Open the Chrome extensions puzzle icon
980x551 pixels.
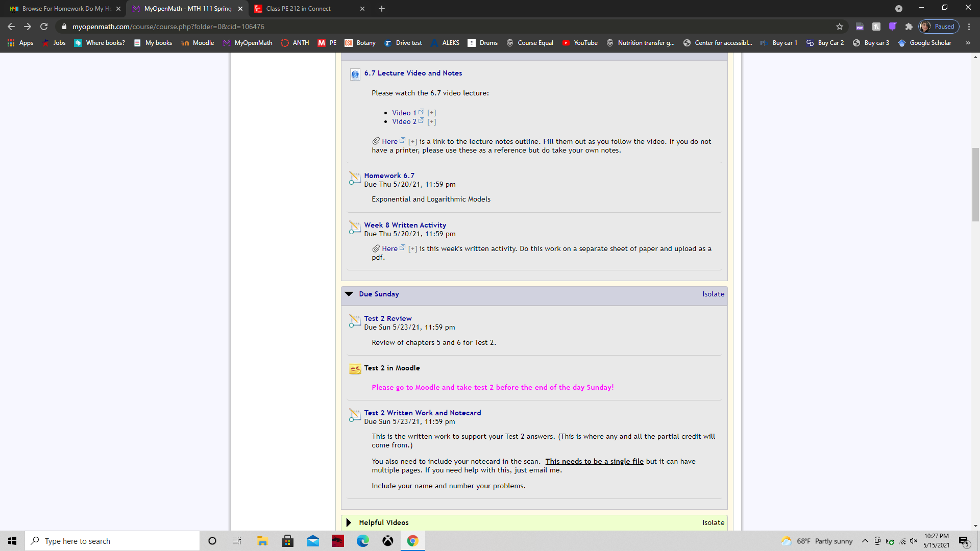point(909,27)
